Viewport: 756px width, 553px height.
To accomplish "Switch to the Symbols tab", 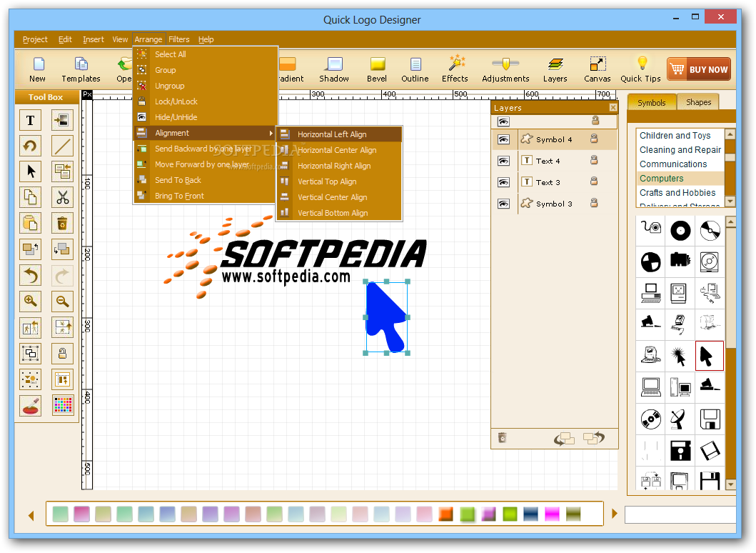I will 651,102.
